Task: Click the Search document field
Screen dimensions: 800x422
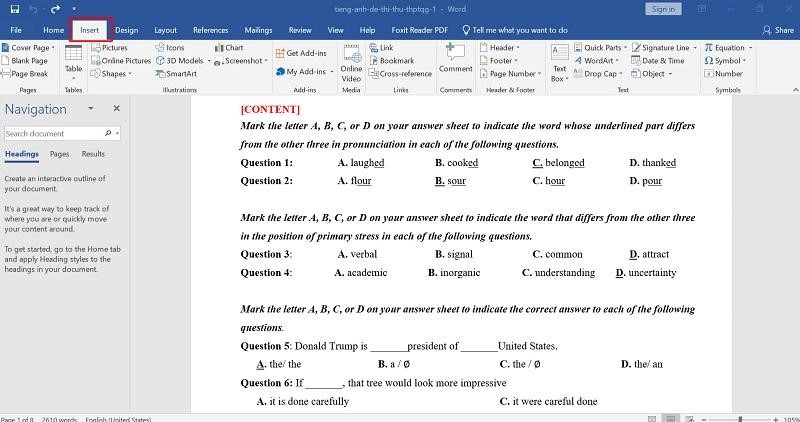Action: point(54,133)
